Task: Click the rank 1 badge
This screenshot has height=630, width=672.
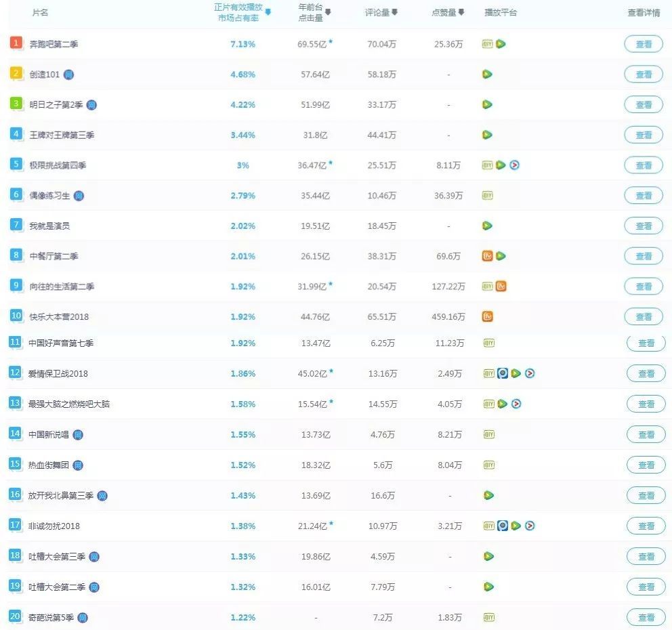Action: [16, 43]
